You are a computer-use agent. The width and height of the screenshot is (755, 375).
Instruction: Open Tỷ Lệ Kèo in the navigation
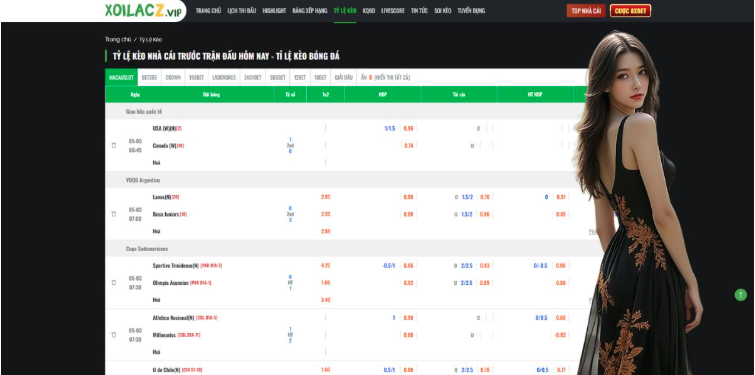point(345,11)
